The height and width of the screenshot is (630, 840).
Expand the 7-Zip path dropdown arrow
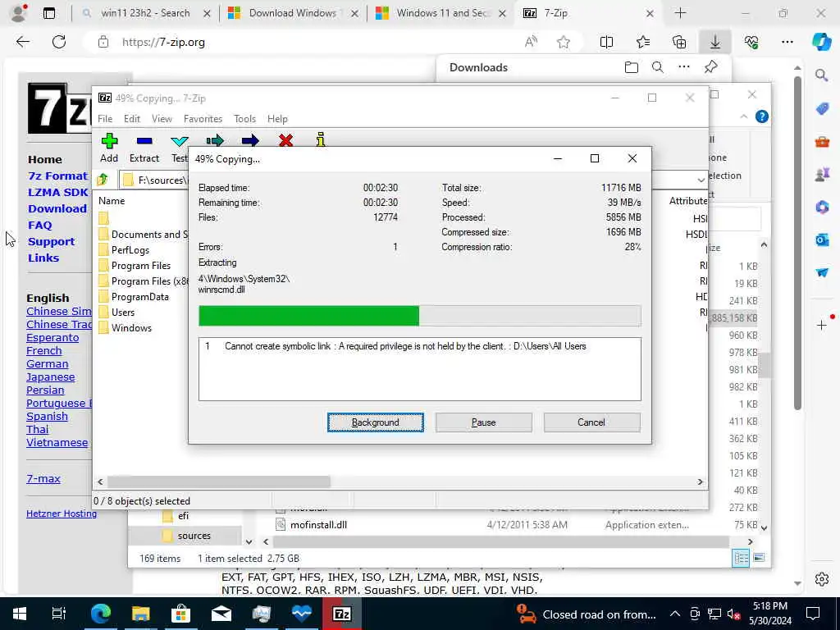pos(701,180)
